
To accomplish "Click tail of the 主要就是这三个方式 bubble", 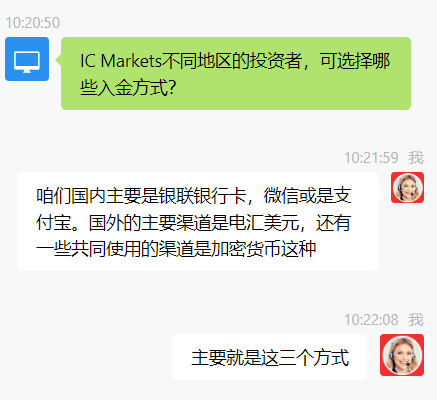I will click(369, 356).
